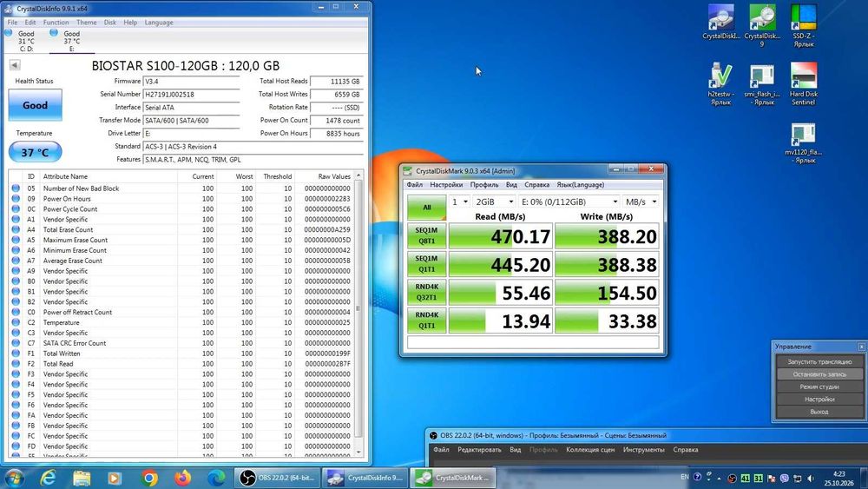Open Hard Disk Sentinel desktop icon
This screenshot has width=868, height=489.
(x=803, y=83)
